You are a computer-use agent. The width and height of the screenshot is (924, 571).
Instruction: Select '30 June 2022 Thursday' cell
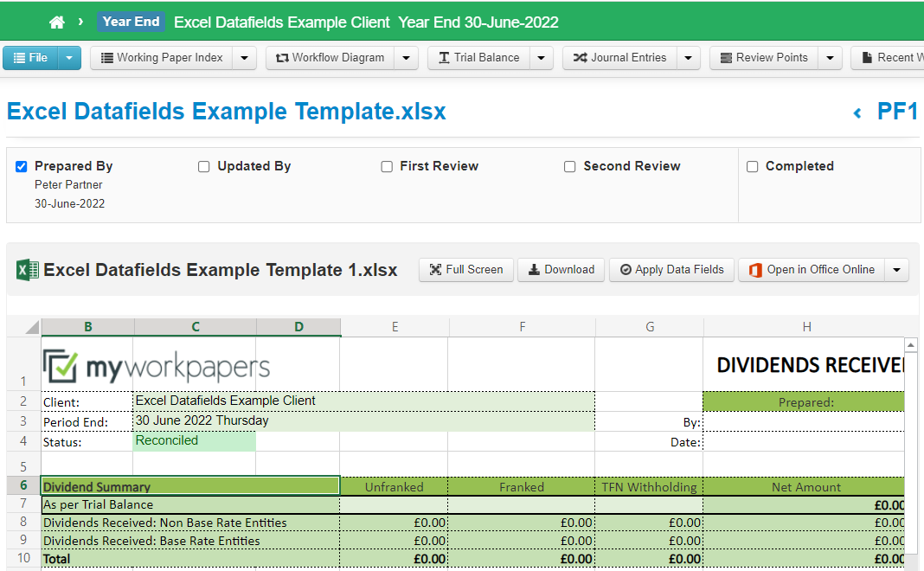coord(363,421)
